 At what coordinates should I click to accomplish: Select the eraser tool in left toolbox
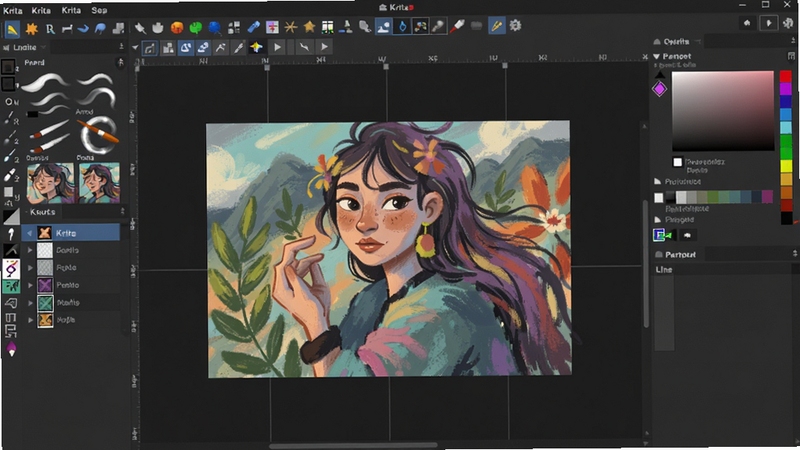(x=9, y=176)
